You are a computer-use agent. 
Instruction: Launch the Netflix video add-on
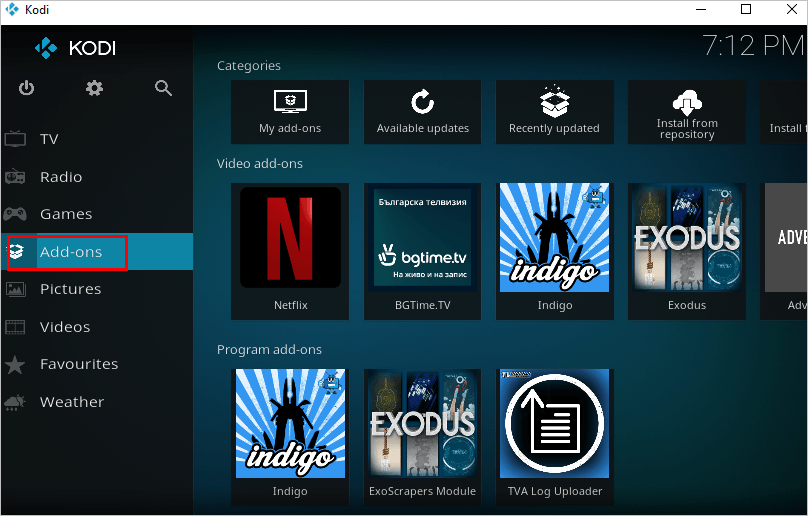click(290, 252)
